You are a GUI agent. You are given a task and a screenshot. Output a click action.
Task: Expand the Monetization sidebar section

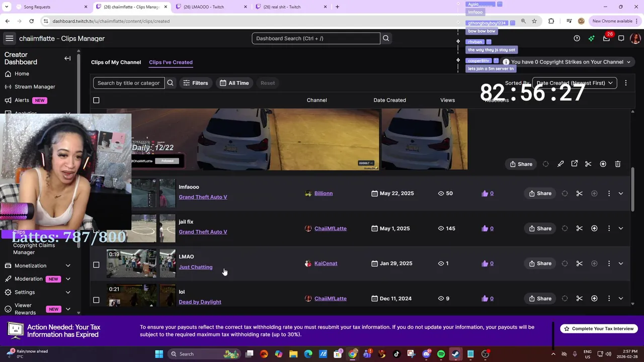[x=68, y=265]
